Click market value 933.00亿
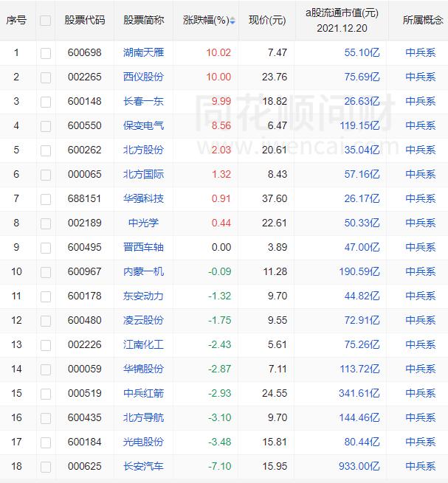Viewport: 448px width, 483px height. coord(359,466)
